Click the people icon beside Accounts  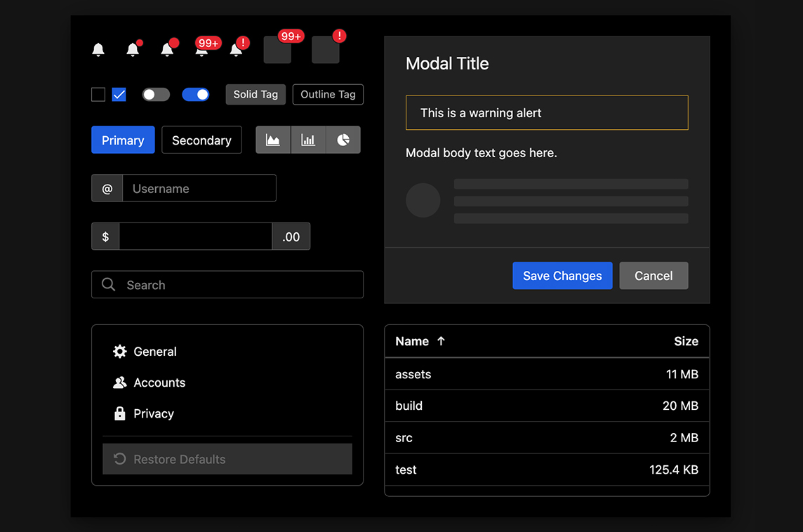[x=120, y=383]
